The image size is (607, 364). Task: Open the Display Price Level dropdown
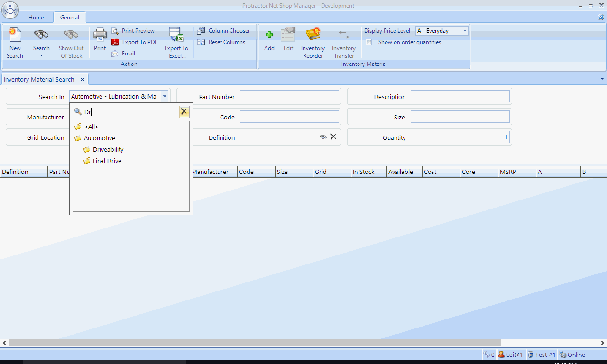pos(464,31)
